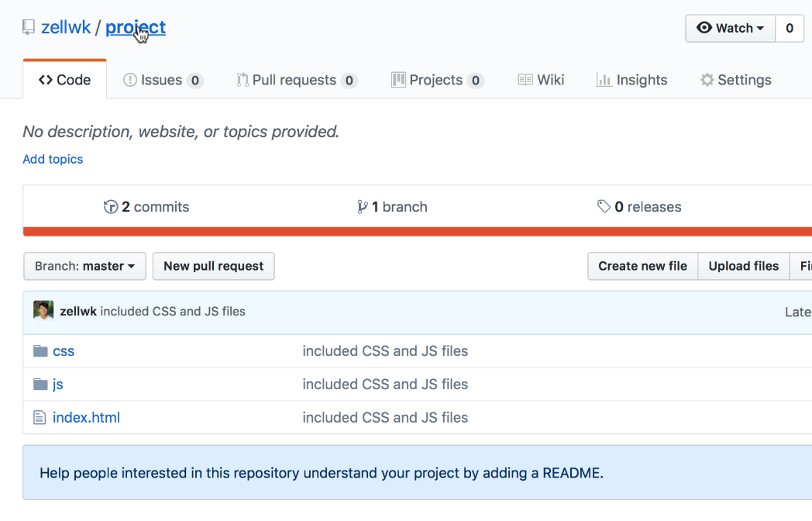
Task: Open the js folder entry
Action: [x=57, y=384]
